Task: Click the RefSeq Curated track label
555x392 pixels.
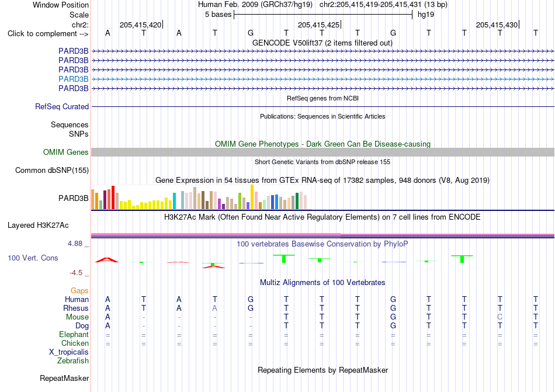Action: (62, 106)
